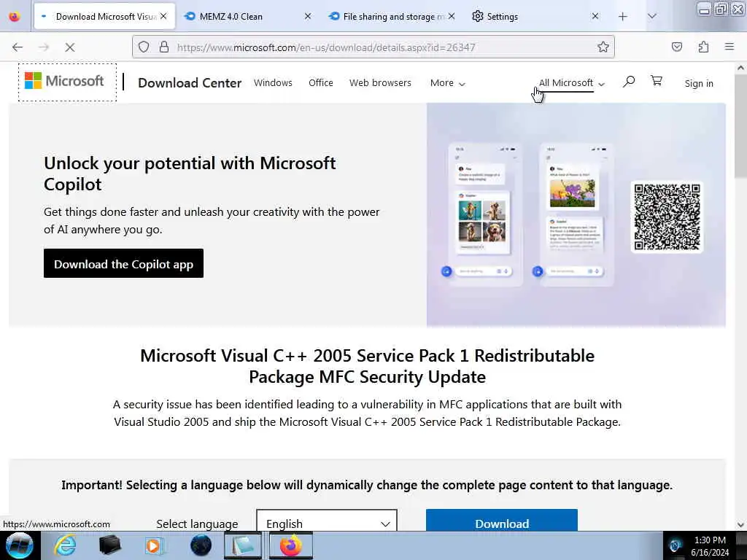Bookmark this page with the star icon
The height and width of the screenshot is (560, 747).
pos(603,47)
